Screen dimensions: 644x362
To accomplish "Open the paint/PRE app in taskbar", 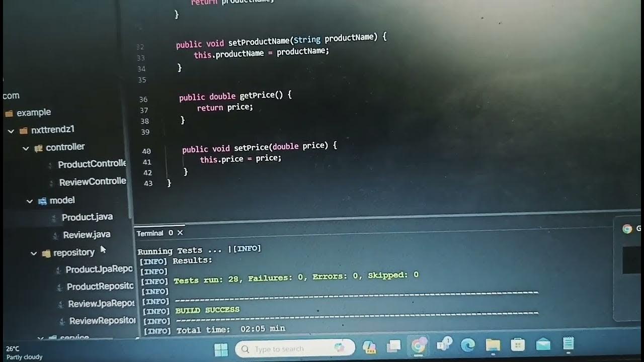I will tap(370, 346).
